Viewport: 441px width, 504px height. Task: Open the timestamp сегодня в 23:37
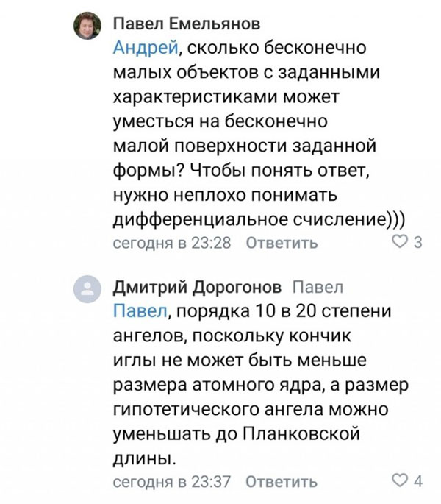click(x=172, y=482)
